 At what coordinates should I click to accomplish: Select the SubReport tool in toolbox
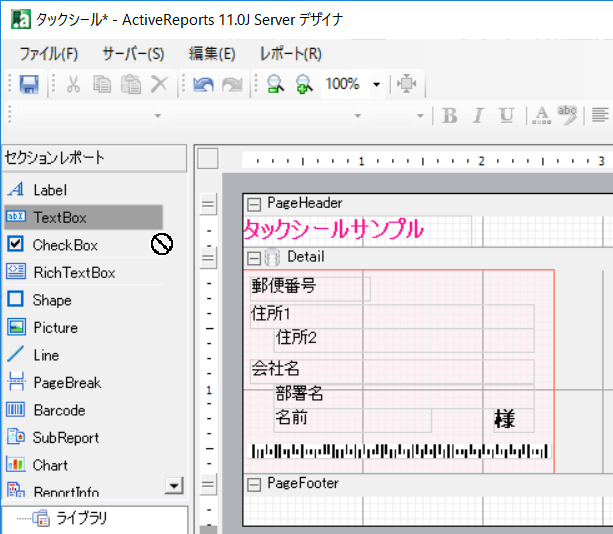tap(65, 437)
